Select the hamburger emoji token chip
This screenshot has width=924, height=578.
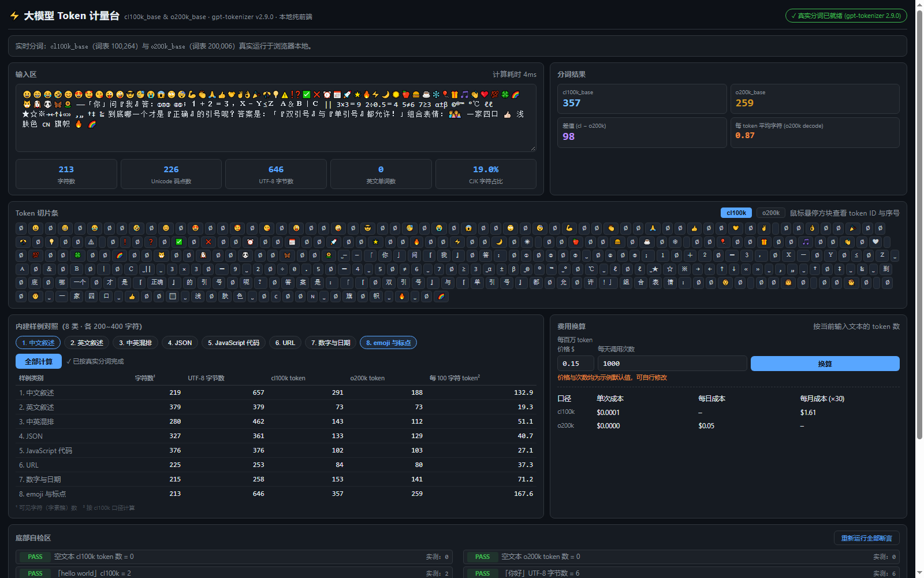tap(617, 242)
